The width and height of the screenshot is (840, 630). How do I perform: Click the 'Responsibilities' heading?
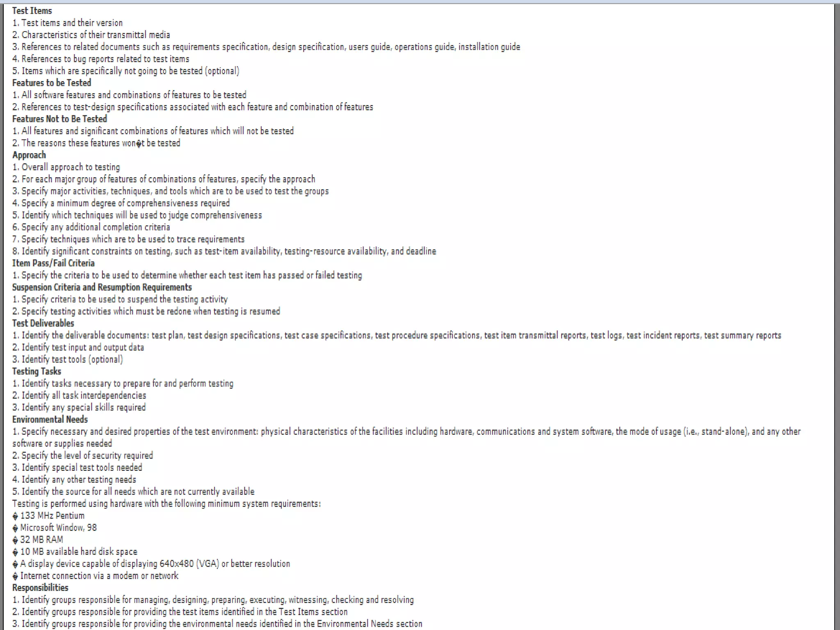click(x=40, y=588)
